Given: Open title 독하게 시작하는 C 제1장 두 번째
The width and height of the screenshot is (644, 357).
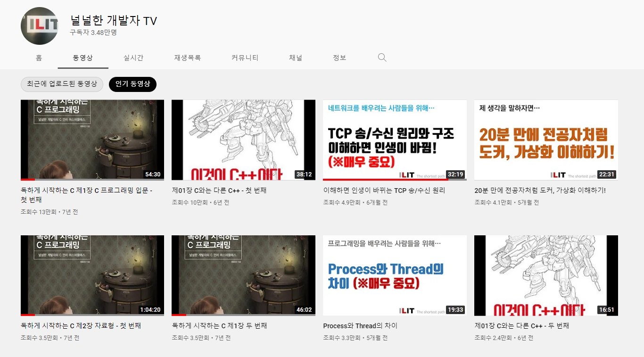Looking at the screenshot, I should (220, 326).
